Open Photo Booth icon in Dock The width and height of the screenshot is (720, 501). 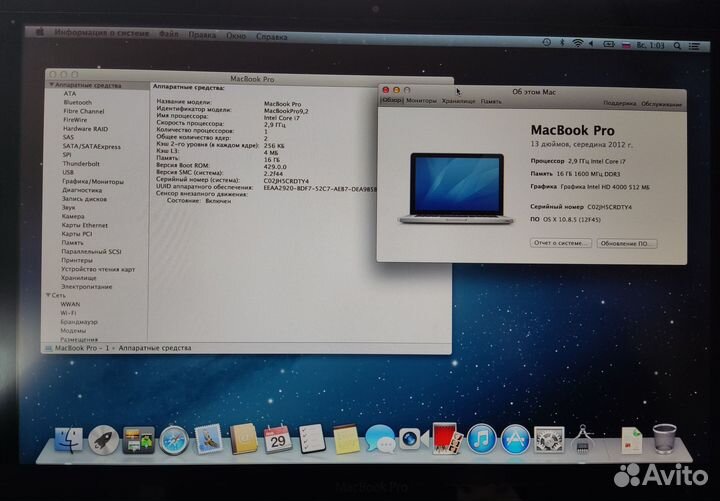click(x=445, y=438)
